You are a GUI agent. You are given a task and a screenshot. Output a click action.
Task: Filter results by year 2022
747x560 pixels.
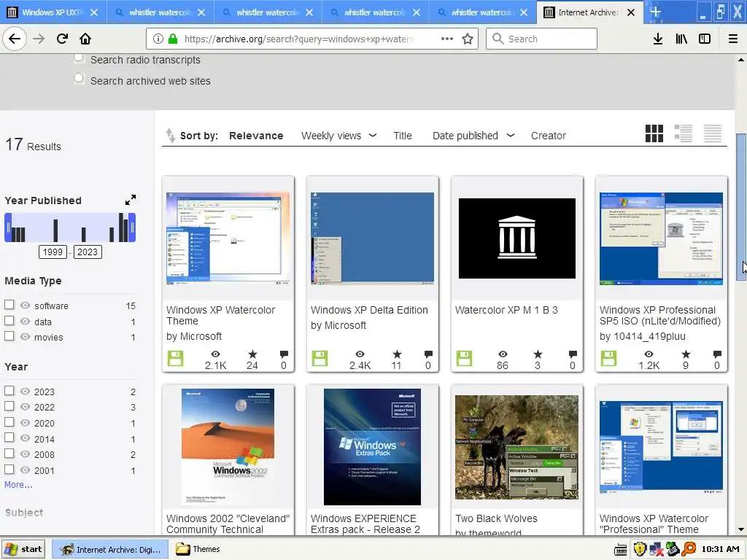click(9, 405)
